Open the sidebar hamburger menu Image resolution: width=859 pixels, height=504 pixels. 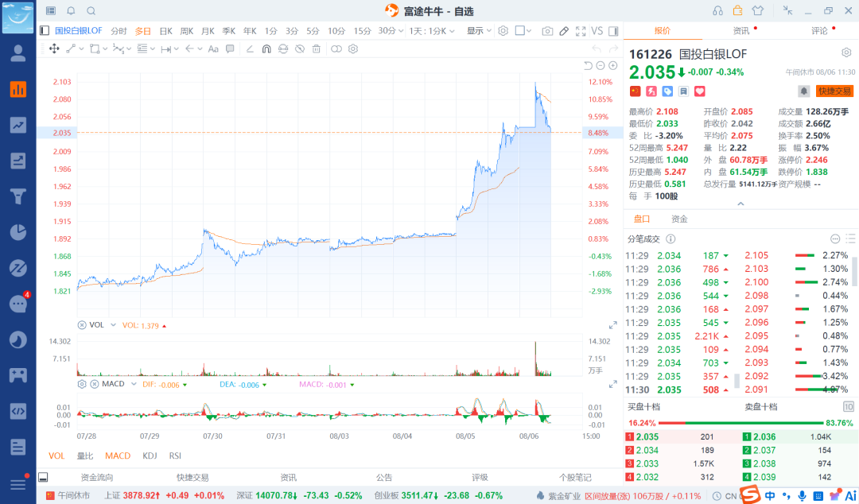point(18,484)
